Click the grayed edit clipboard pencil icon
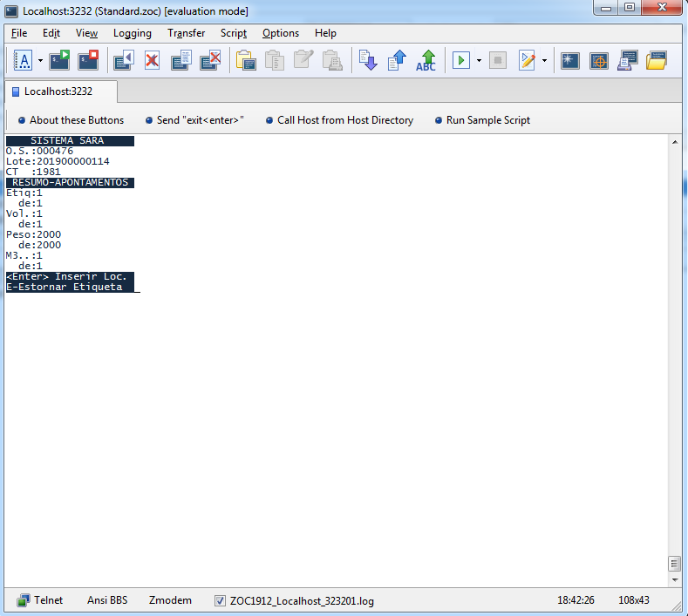 (303, 60)
